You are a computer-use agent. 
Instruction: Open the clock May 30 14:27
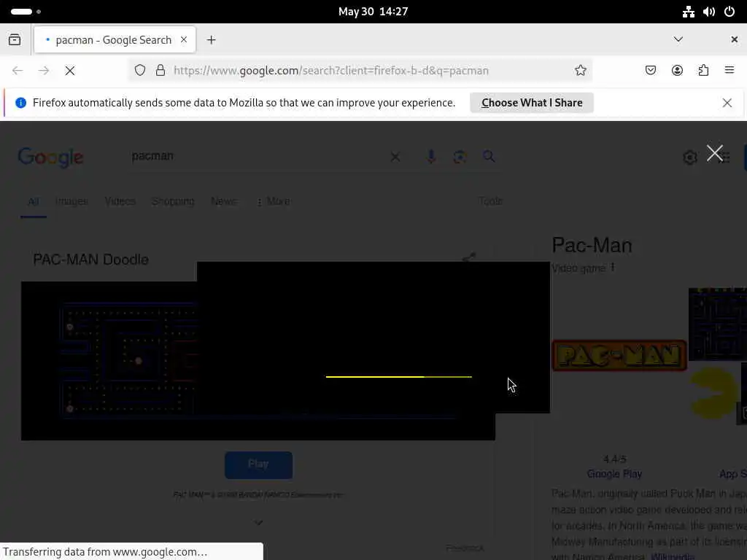(x=373, y=12)
